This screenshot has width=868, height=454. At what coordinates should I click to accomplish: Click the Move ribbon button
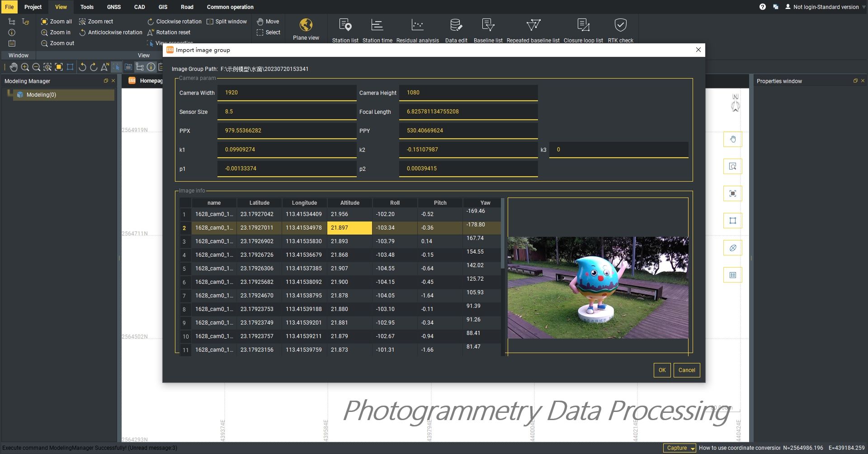(x=268, y=21)
